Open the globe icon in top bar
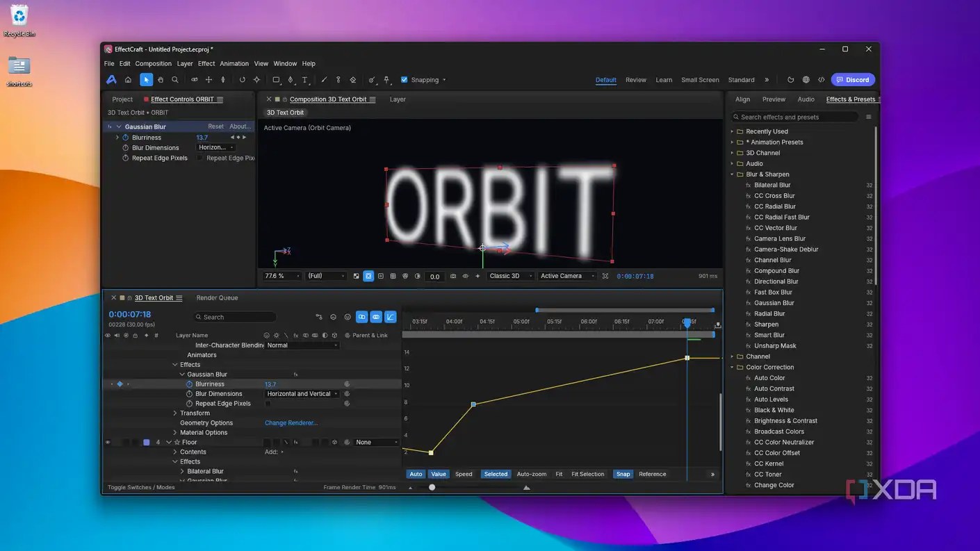980x551 pixels. click(806, 80)
